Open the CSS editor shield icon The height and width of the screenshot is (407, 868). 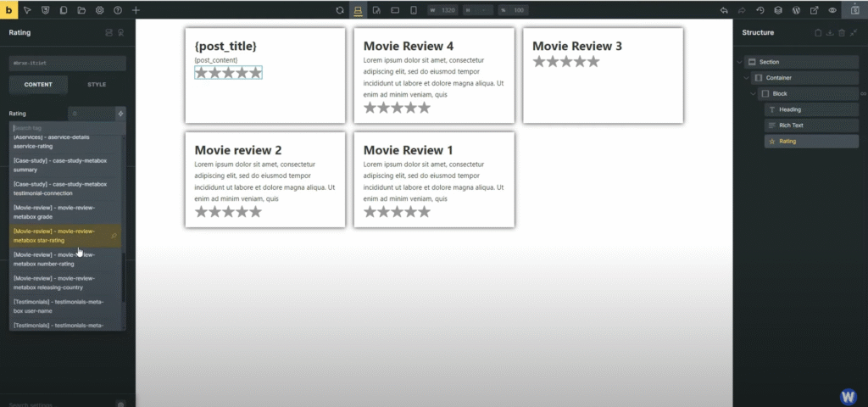click(x=46, y=10)
